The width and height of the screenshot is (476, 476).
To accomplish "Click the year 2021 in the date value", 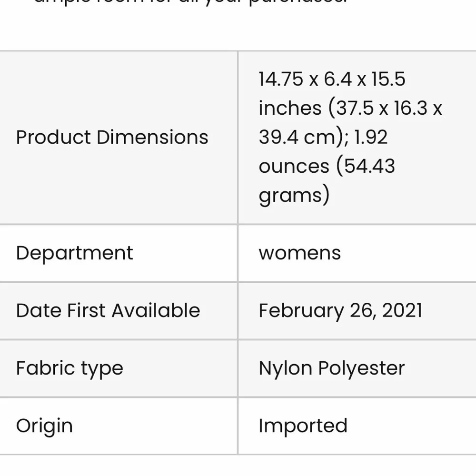I will (402, 310).
